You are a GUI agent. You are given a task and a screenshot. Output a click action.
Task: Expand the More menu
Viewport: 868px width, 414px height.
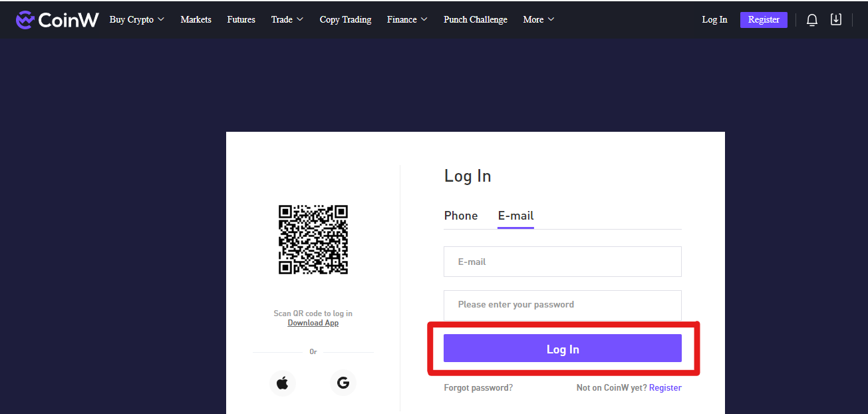click(x=539, y=19)
